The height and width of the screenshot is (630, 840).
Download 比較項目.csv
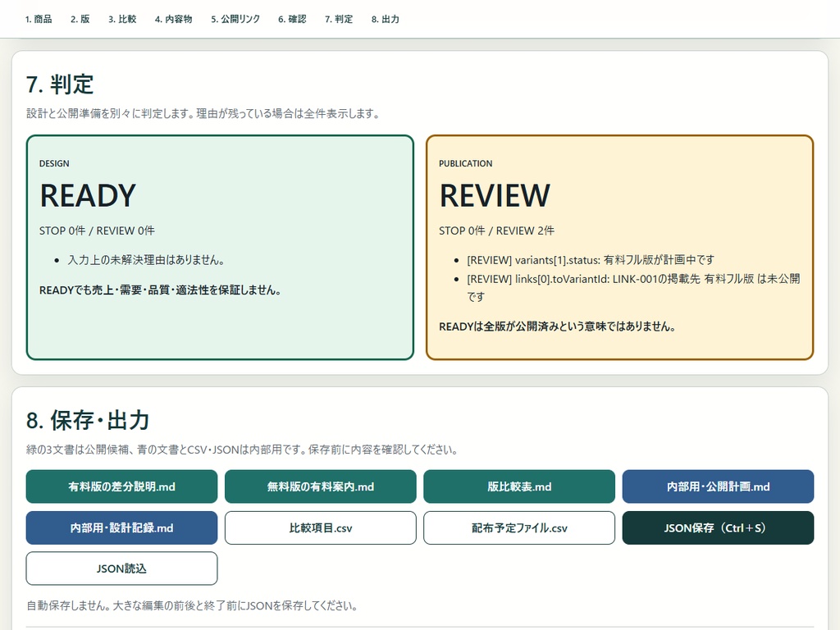[x=321, y=527]
